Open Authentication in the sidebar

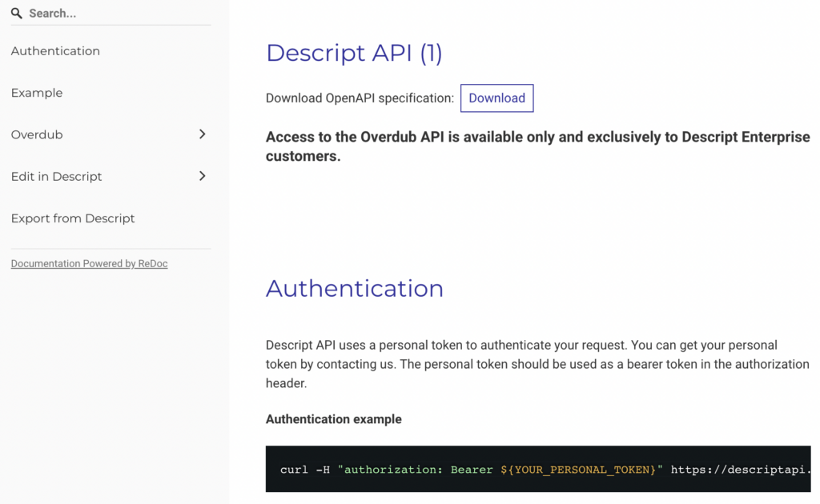pos(55,51)
